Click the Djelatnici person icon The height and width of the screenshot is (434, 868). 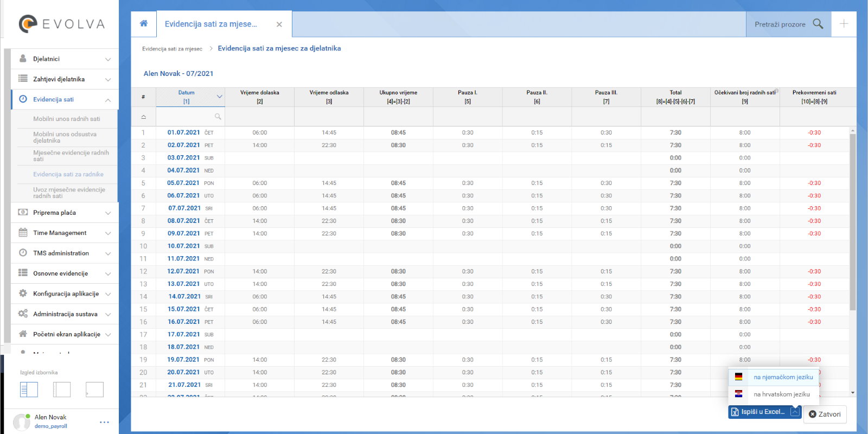click(23, 59)
